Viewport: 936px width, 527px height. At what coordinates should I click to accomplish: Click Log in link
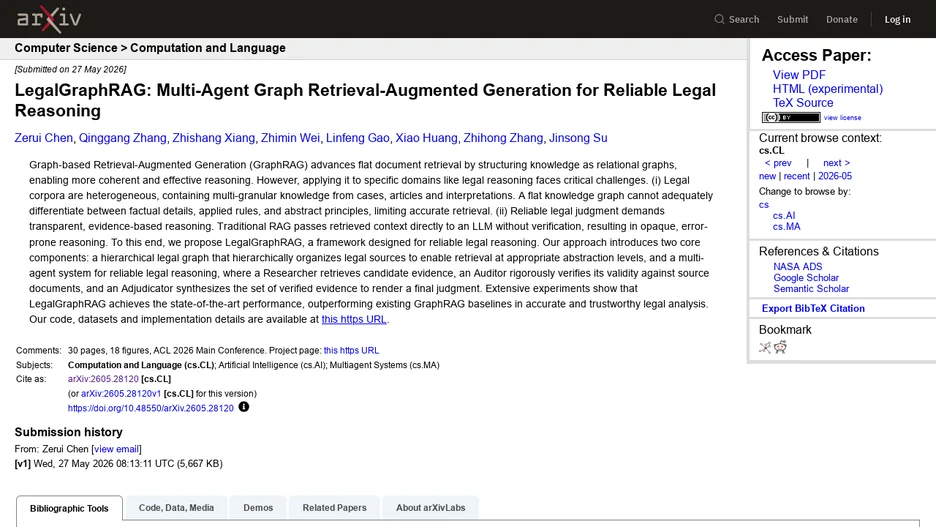[x=897, y=20]
